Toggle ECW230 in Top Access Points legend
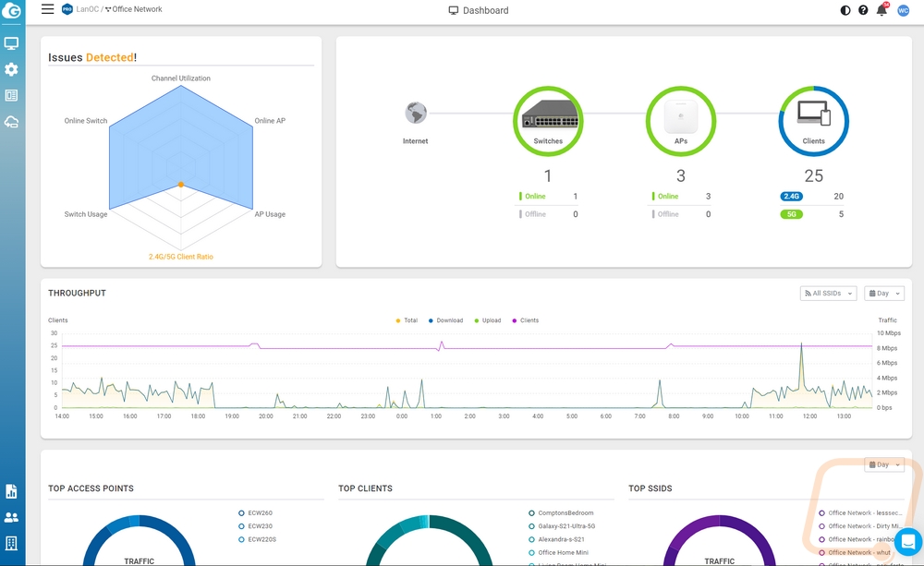Image resolution: width=924 pixels, height=566 pixels. click(x=255, y=526)
